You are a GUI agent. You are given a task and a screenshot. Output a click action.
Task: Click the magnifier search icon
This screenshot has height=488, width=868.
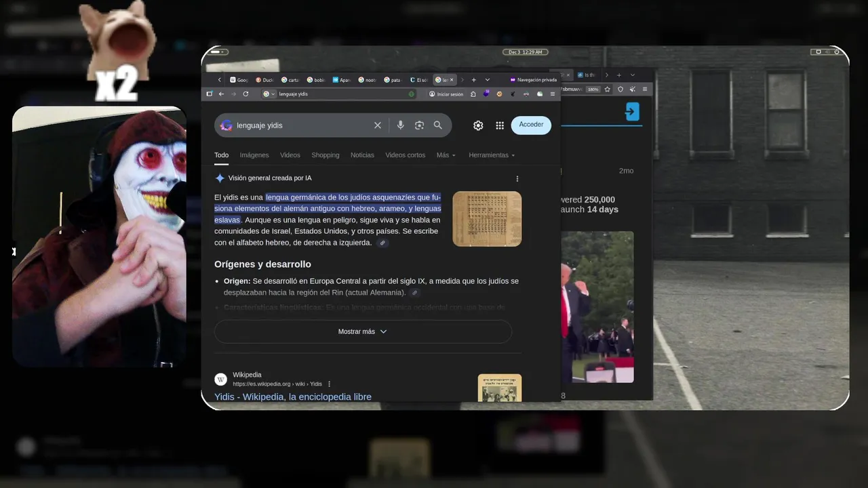tap(438, 125)
